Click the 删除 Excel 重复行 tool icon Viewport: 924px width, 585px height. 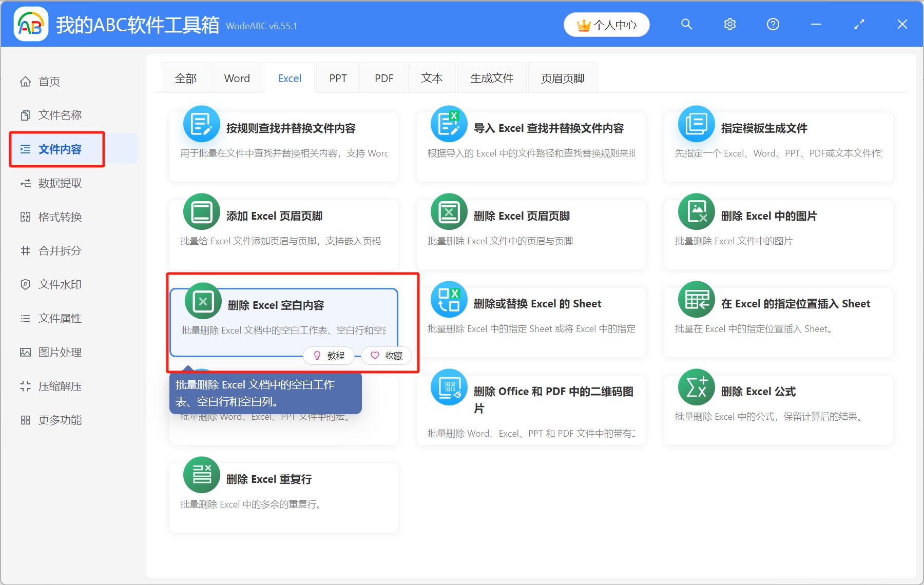[202, 475]
